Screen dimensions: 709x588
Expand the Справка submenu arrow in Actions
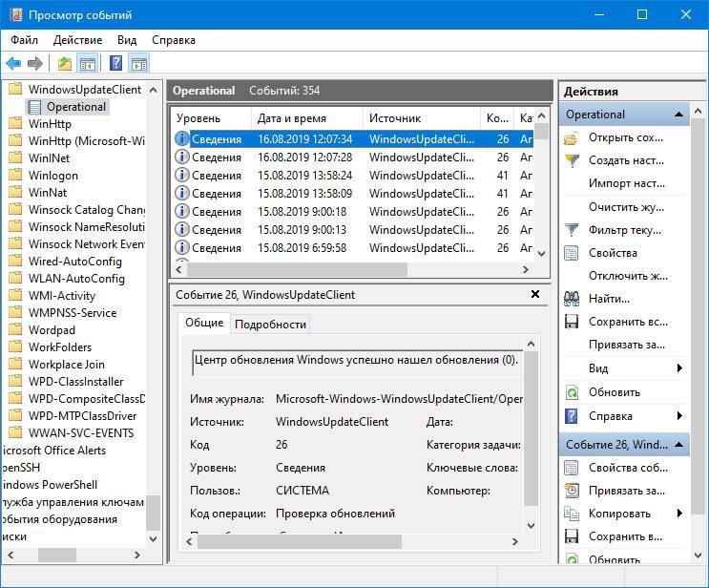click(679, 415)
